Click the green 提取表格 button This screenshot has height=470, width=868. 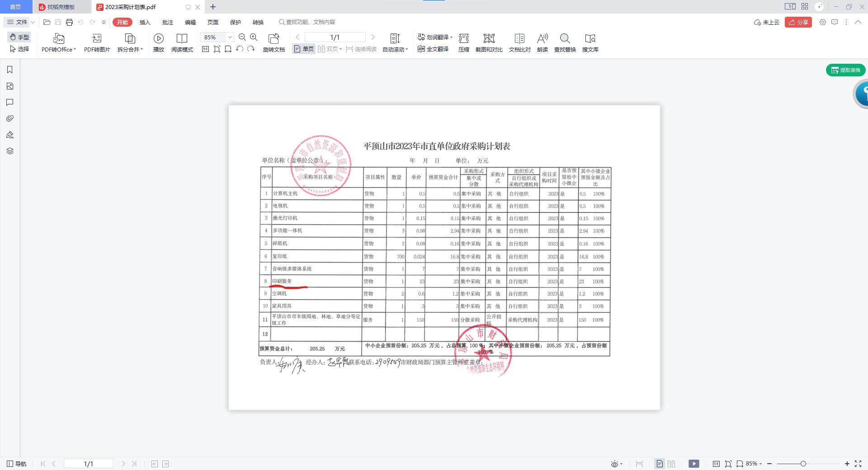pyautogui.click(x=845, y=70)
